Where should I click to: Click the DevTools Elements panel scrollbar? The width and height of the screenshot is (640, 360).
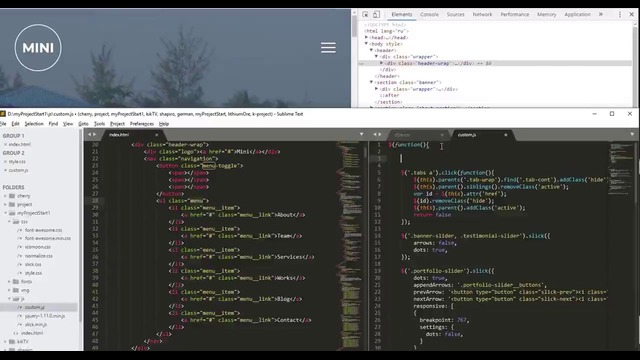(635, 64)
